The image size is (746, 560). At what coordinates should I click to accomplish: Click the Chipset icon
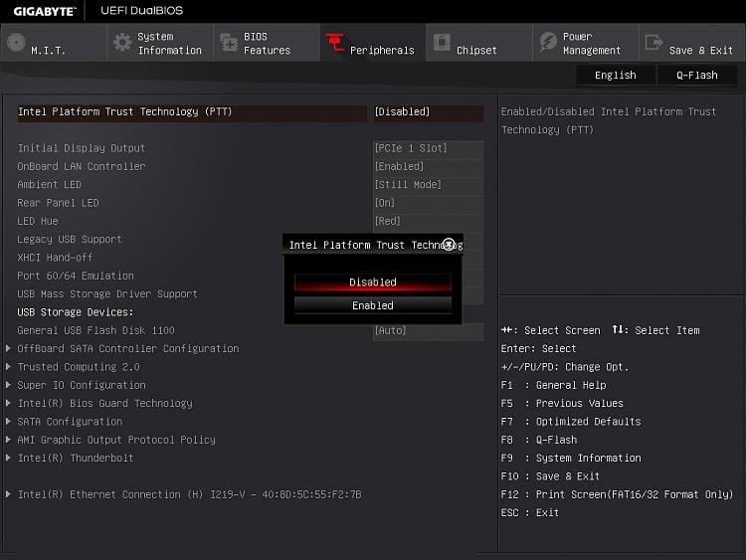click(x=442, y=43)
